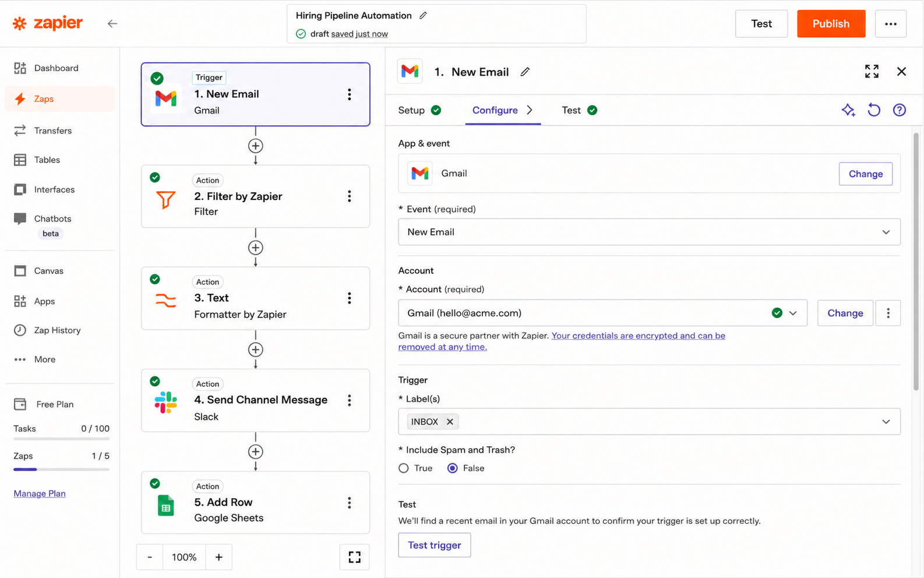Image resolution: width=924 pixels, height=578 pixels.
Task: Open Transfers in the sidebar
Action: pos(59,131)
